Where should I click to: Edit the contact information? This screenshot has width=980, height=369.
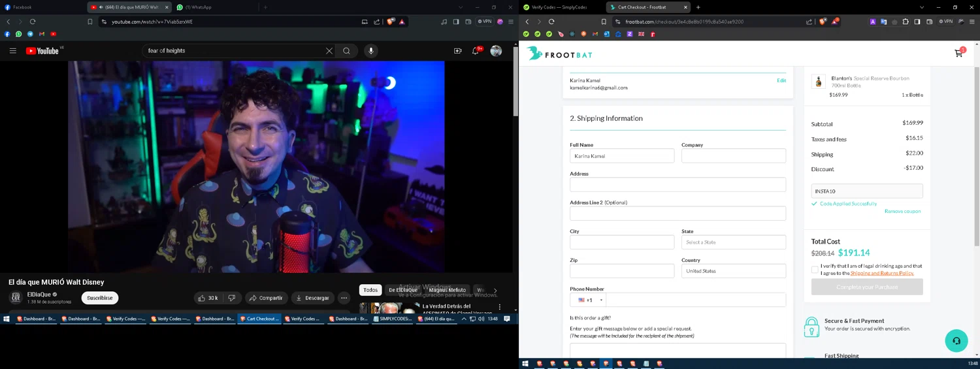(781, 80)
